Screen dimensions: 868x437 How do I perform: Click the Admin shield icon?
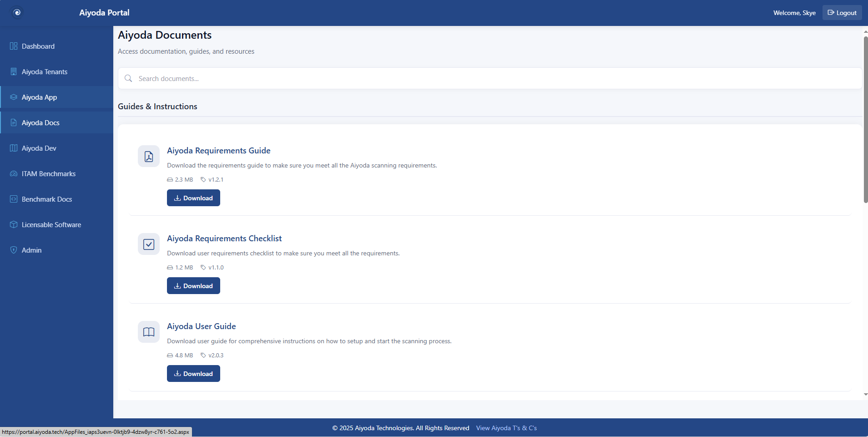13,250
